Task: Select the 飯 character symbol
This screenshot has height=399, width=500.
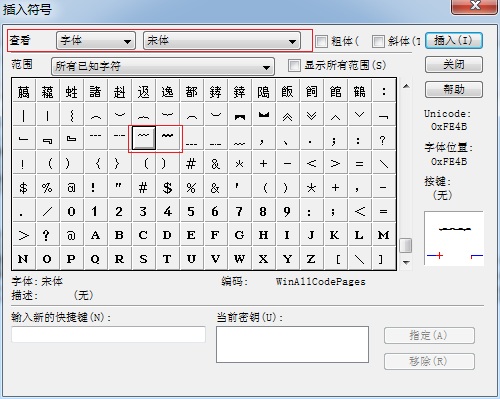Action: pyautogui.click(x=287, y=91)
